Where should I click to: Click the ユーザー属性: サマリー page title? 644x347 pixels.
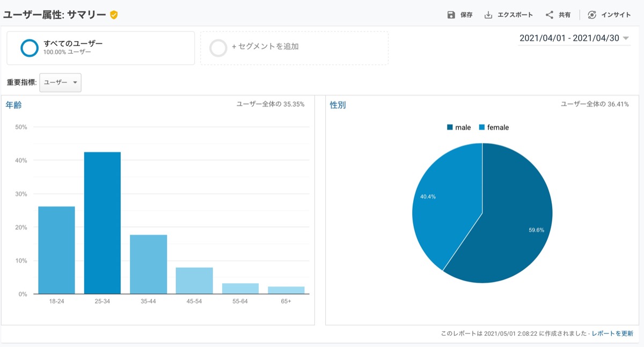click(55, 15)
